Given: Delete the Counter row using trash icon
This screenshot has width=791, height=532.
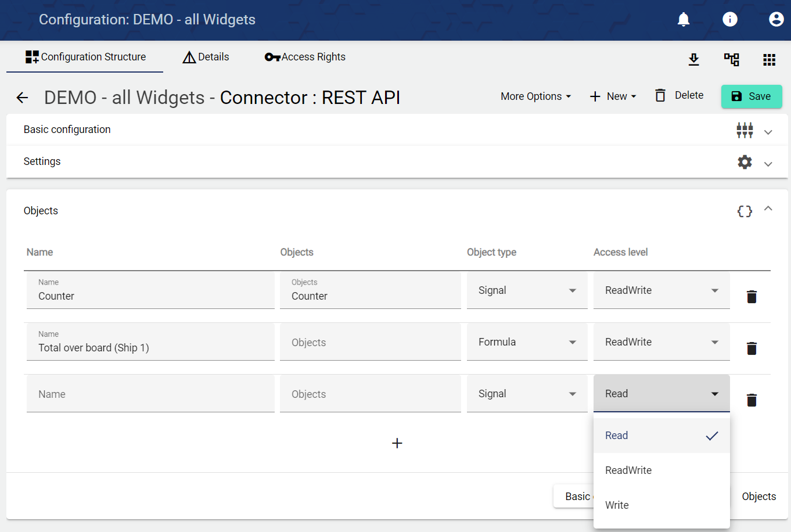Looking at the screenshot, I should [x=752, y=297].
